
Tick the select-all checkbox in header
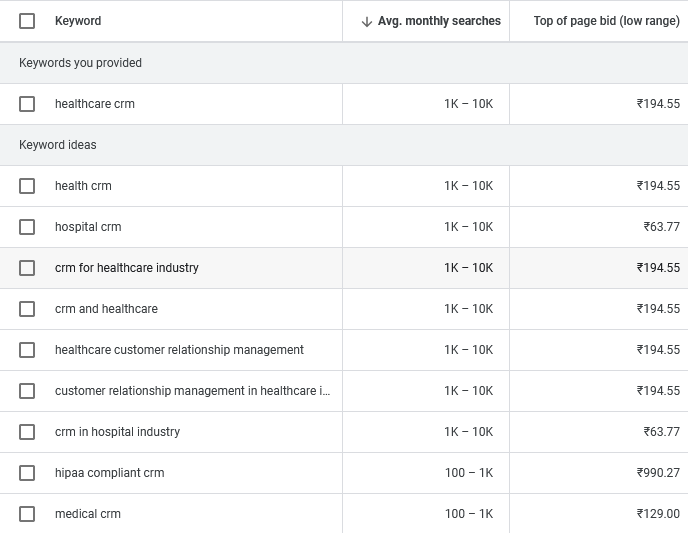pyautogui.click(x=27, y=21)
